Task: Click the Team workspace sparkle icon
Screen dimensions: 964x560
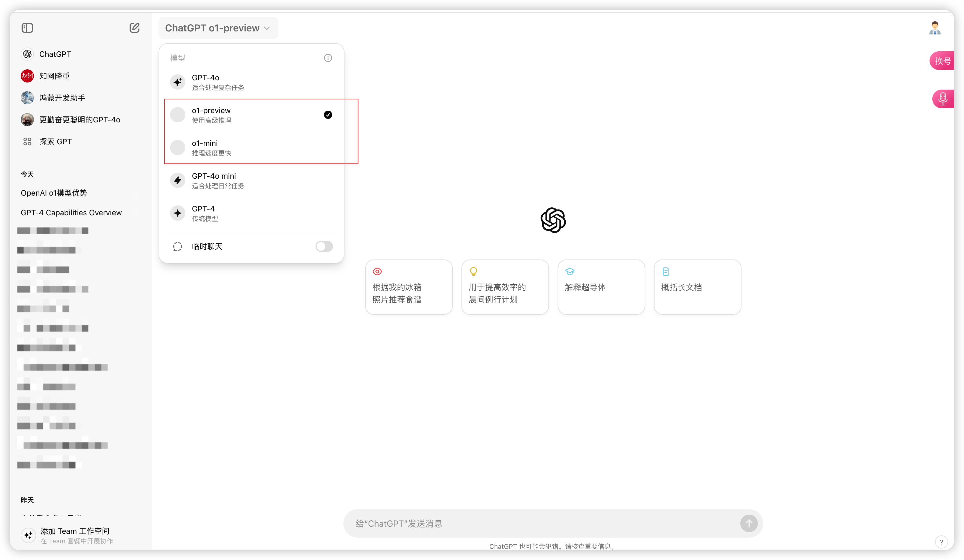Action: coord(28,535)
